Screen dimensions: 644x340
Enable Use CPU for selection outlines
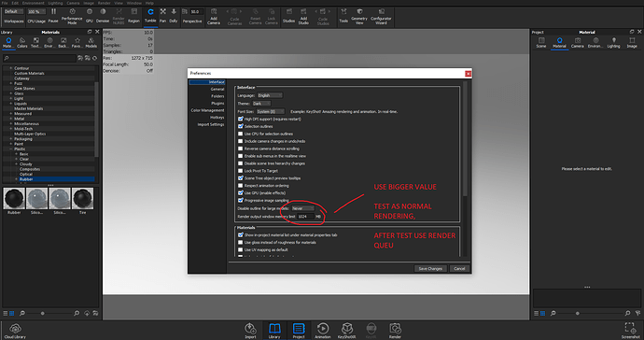pos(241,134)
